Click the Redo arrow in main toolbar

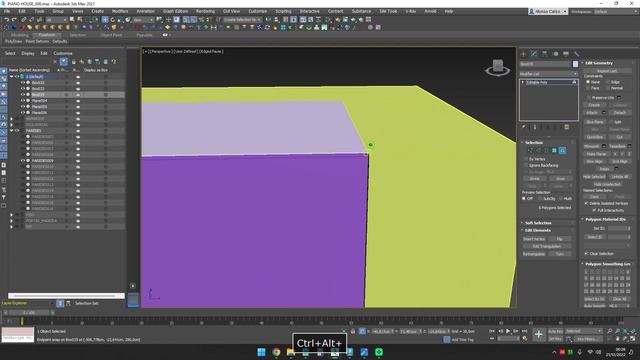[x=14, y=19]
